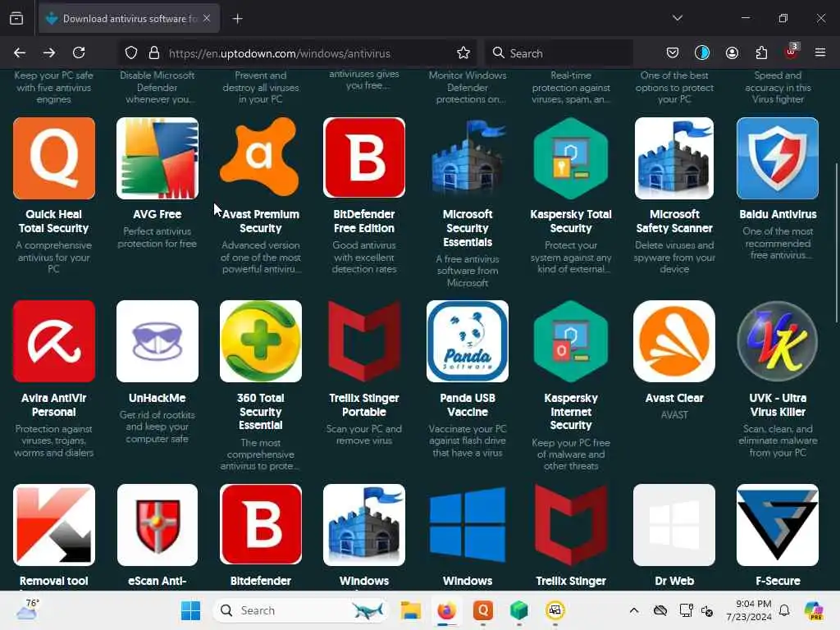This screenshot has height=630, width=840.
Task: Select the UVK Ultra Virus Killer icon
Action: (x=778, y=341)
